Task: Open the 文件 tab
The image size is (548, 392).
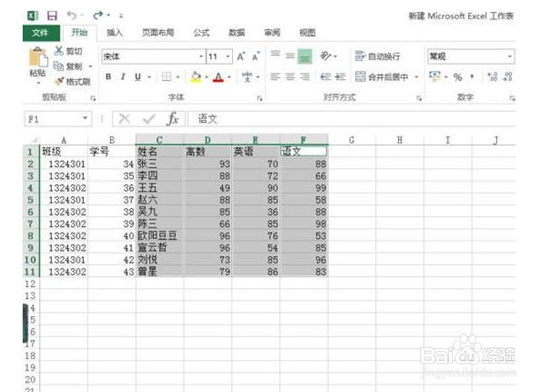Action: (40, 33)
